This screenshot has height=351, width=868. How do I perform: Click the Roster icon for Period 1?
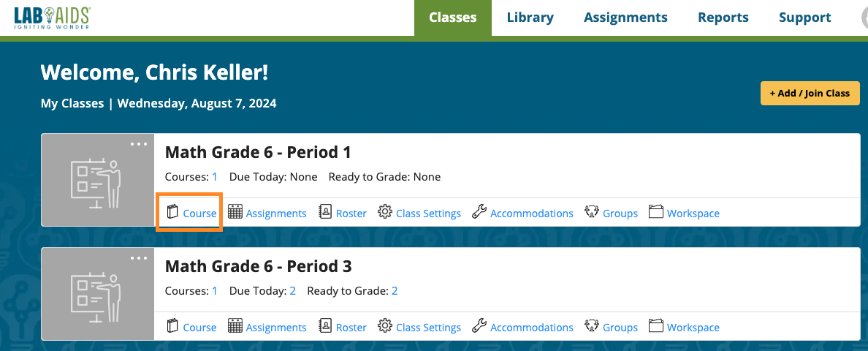tap(325, 212)
